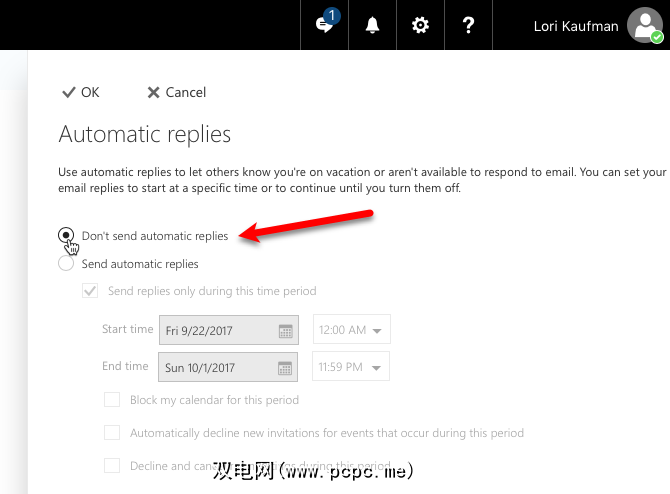Open the Skype chat notifications icon
Screen dimensions: 670x494
pyautogui.click(x=325, y=25)
